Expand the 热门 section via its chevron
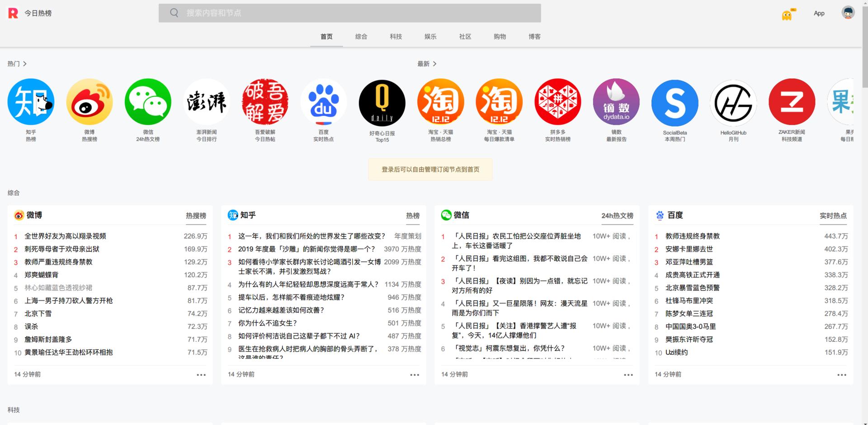Screen dimensions: 868x425 coord(25,64)
